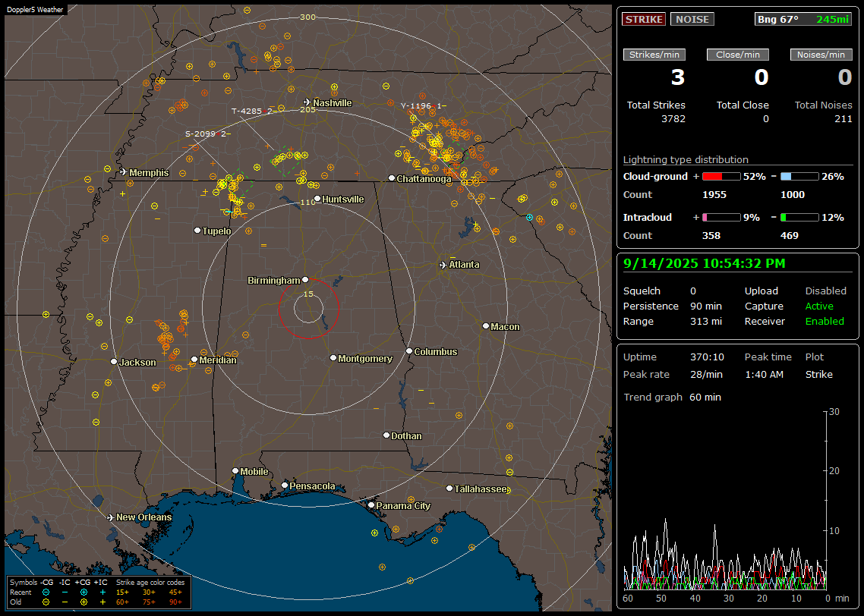The image size is (864, 616).
Task: Click the Pensacola city marker dot
Action: coord(285,486)
